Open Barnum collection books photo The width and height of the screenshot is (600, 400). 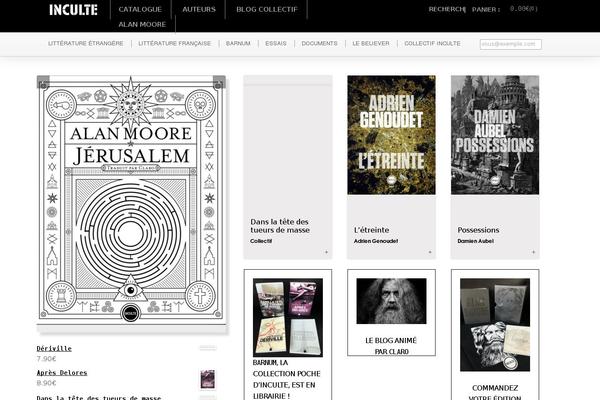(x=288, y=317)
